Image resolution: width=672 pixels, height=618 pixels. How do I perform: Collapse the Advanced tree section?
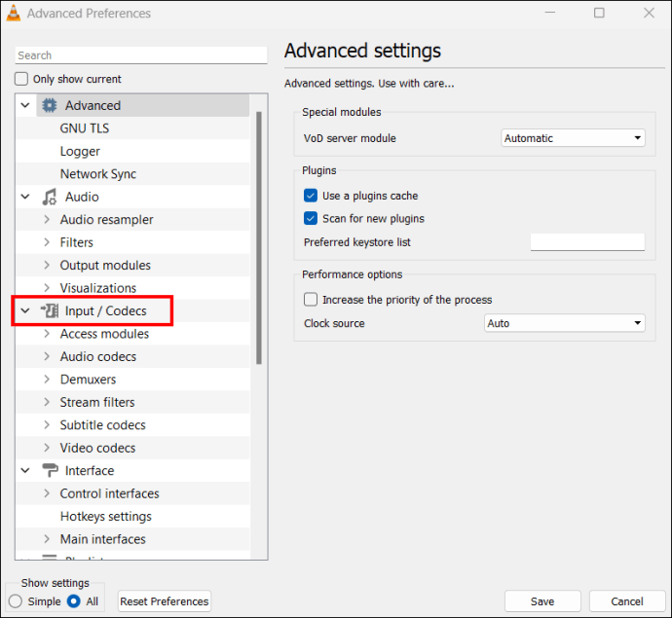coord(25,105)
